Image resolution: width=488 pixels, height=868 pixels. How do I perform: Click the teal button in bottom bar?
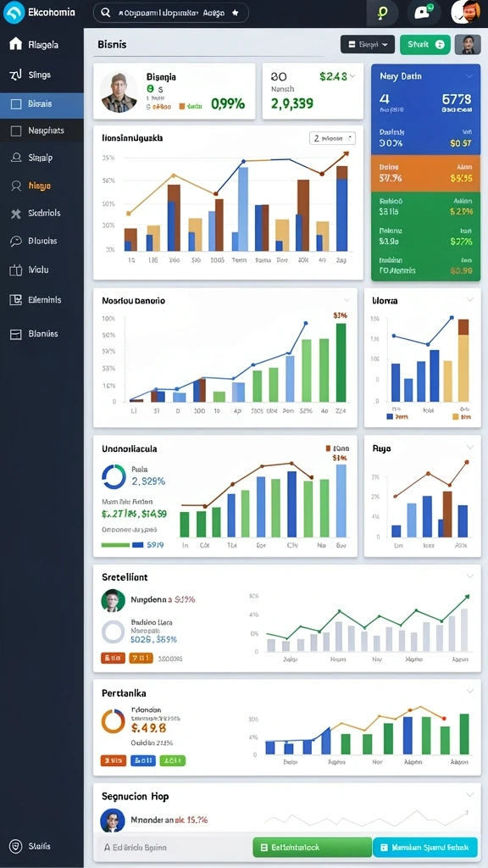(x=425, y=847)
